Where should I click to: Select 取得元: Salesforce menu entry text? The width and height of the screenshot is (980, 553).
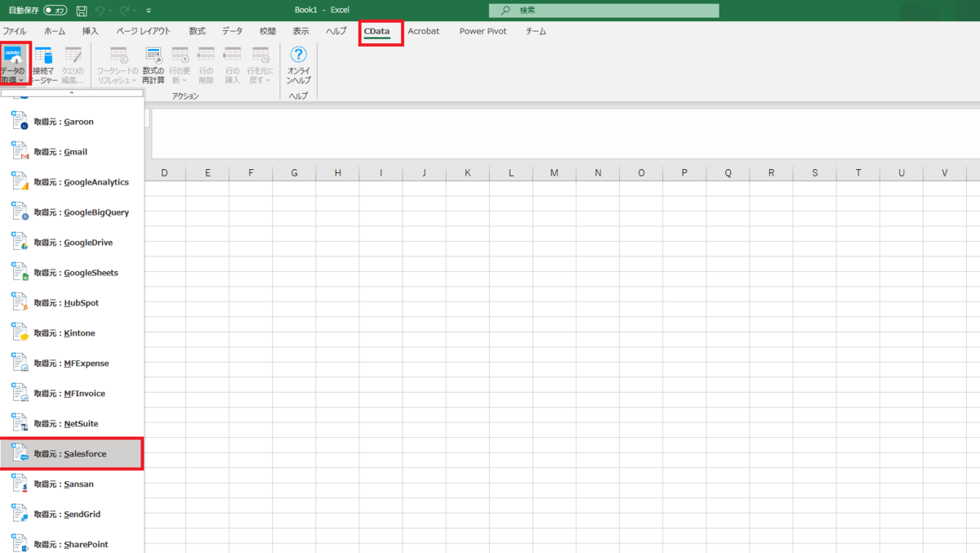click(x=70, y=454)
